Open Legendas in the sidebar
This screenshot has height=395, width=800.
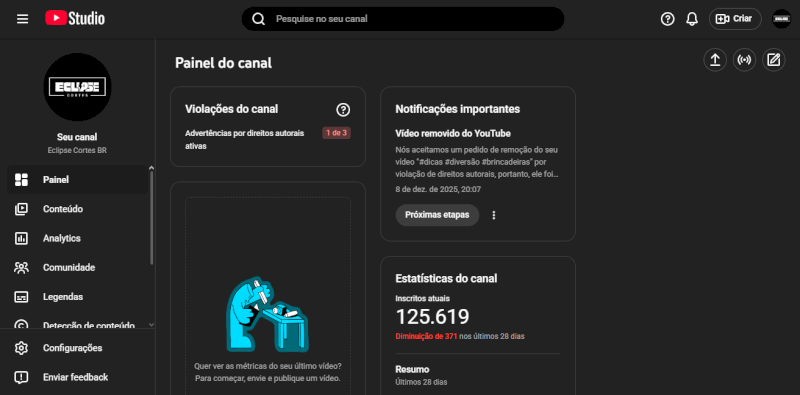click(x=77, y=297)
